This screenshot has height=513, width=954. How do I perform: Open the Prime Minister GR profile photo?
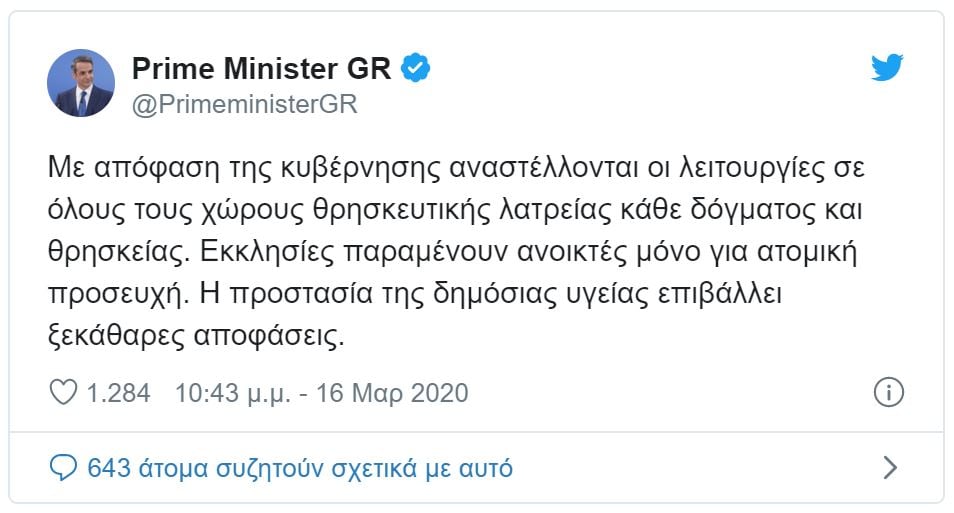pos(81,83)
